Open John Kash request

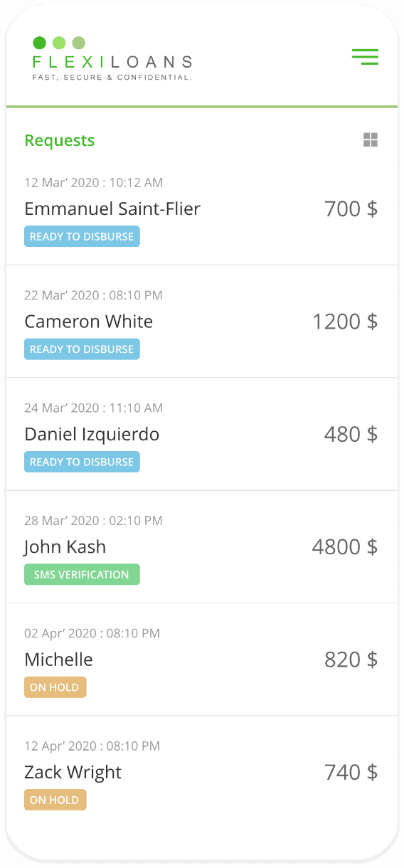pyautogui.click(x=202, y=547)
